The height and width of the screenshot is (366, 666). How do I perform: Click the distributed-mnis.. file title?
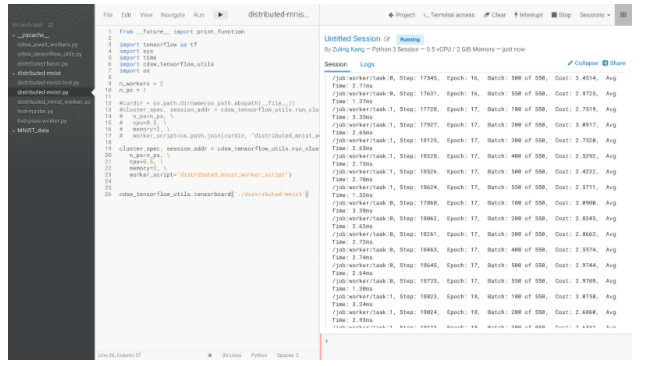[278, 14]
